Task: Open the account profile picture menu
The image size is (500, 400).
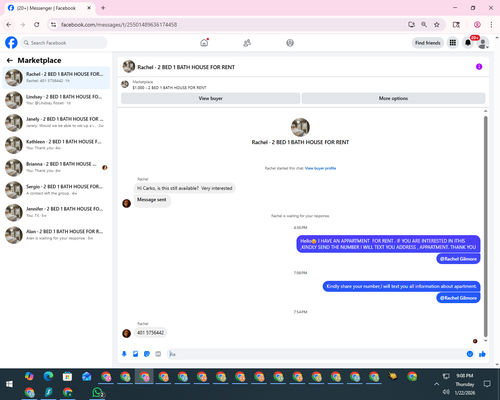Action: tap(483, 43)
